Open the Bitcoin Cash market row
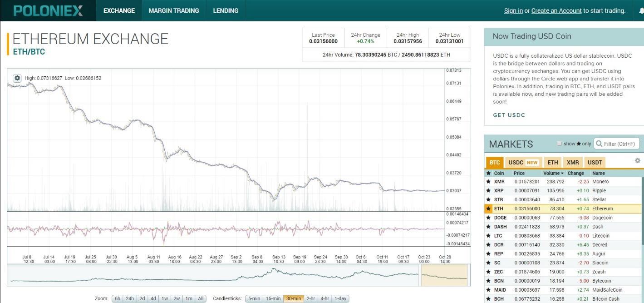The height and width of the screenshot is (303, 644). point(563,299)
